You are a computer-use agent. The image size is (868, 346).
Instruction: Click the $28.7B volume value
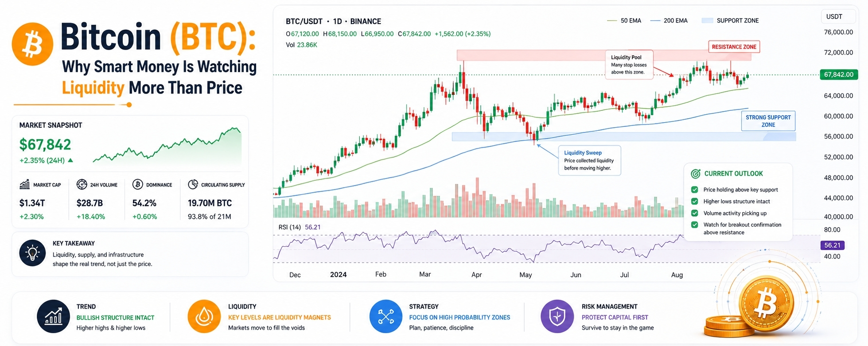click(90, 203)
